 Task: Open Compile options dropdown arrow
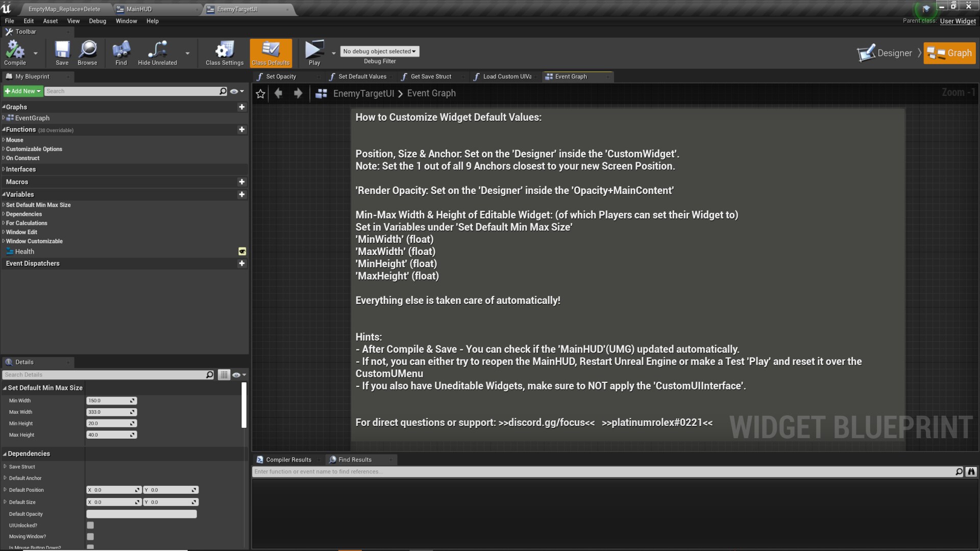click(x=35, y=53)
